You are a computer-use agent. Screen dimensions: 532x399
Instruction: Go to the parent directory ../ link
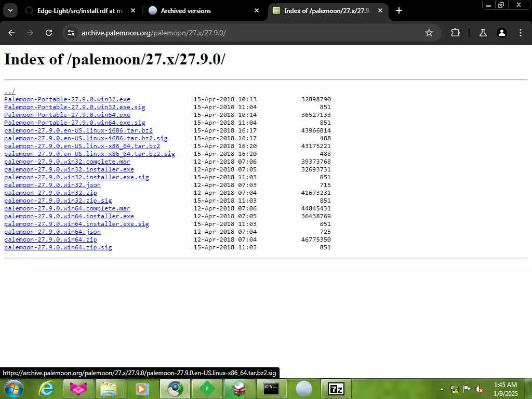point(9,91)
